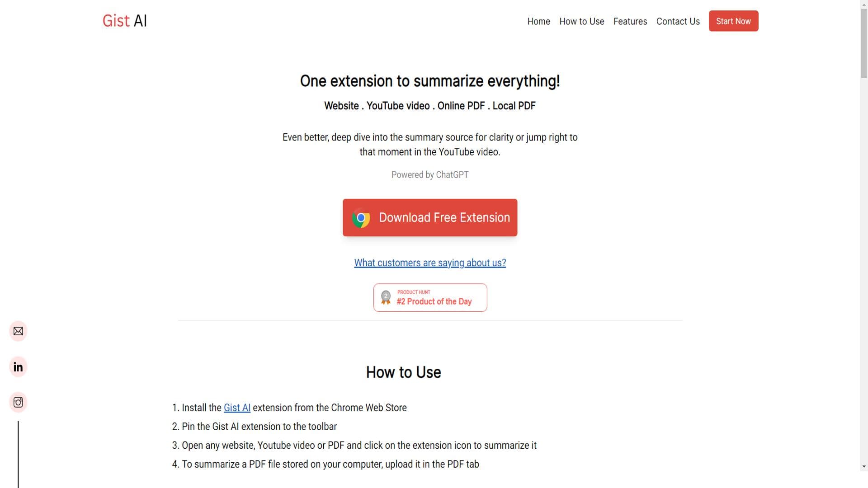Follow the Gist AI link in step 1
Viewport: 868px width, 488px height.
[237, 408]
